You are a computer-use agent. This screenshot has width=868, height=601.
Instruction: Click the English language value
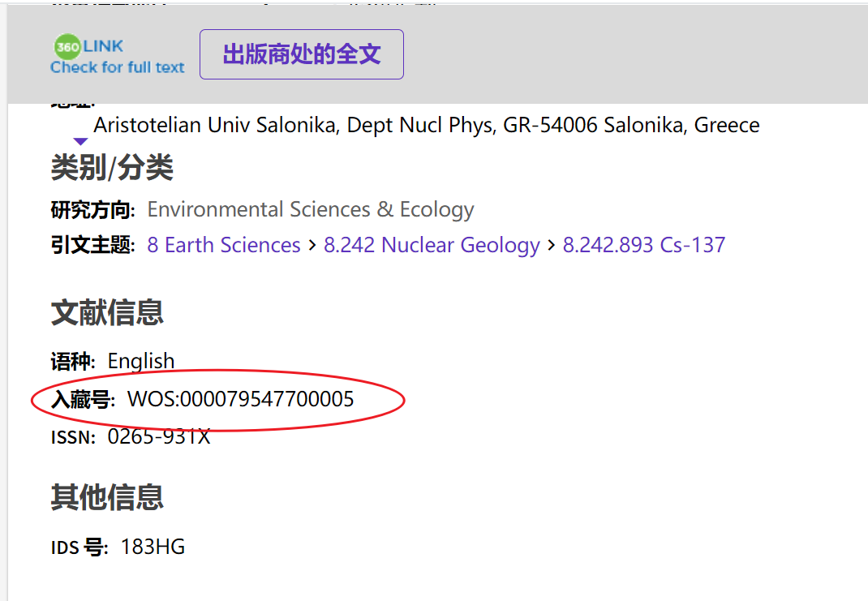pos(141,362)
